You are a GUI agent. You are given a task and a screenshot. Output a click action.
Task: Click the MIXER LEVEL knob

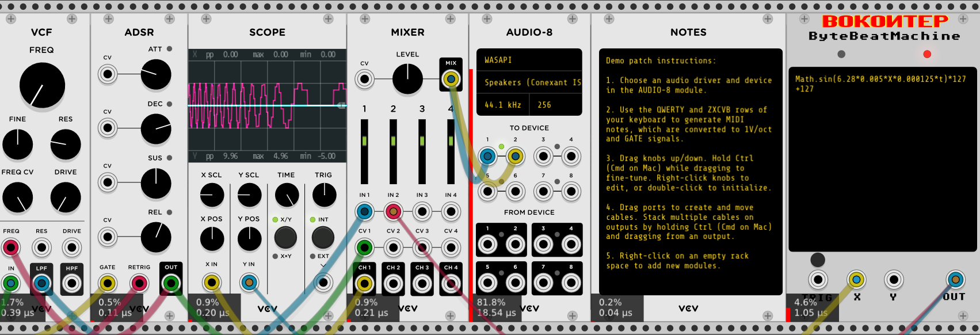pyautogui.click(x=407, y=79)
